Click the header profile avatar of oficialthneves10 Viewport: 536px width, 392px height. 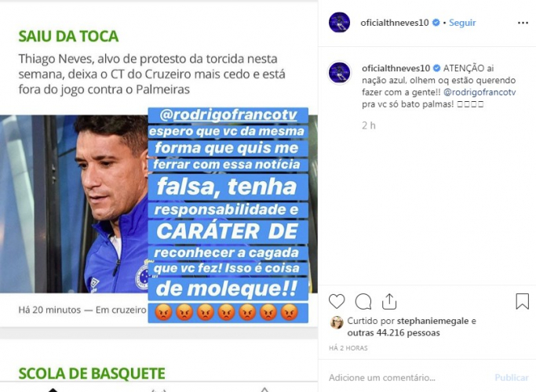339,22
